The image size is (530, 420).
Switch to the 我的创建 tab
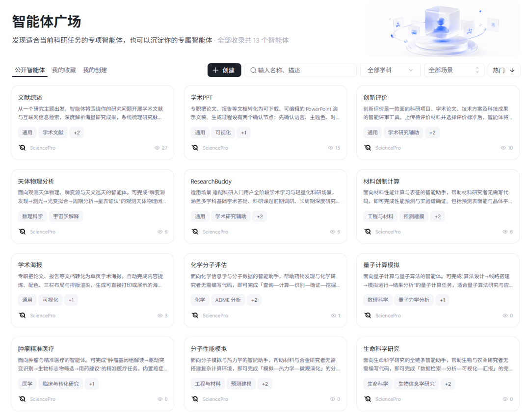click(95, 70)
